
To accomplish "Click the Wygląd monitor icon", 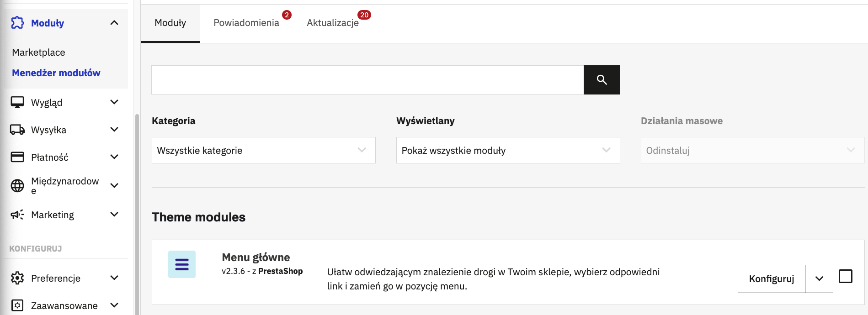I will pos(17,102).
